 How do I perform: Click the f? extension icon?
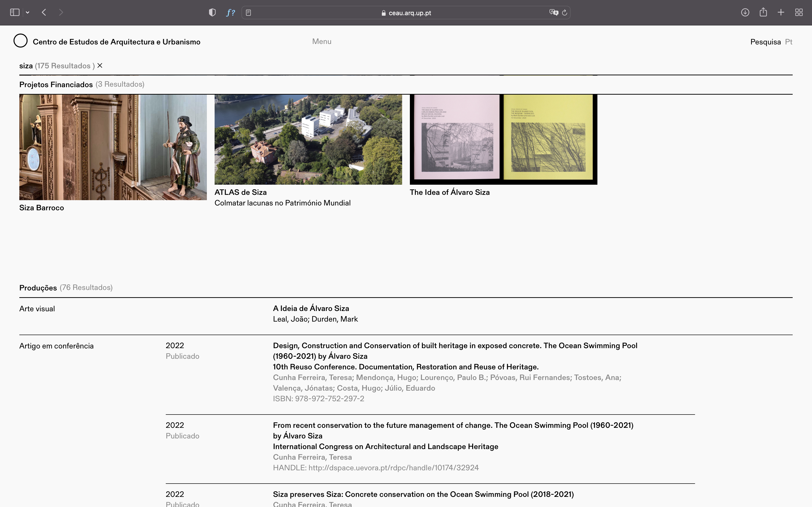click(231, 12)
